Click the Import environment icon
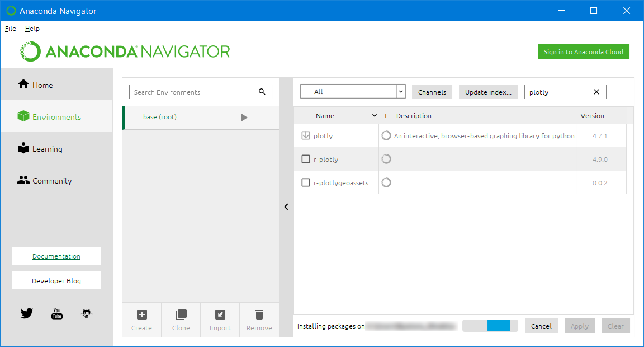The height and width of the screenshot is (347, 644). coord(220,315)
